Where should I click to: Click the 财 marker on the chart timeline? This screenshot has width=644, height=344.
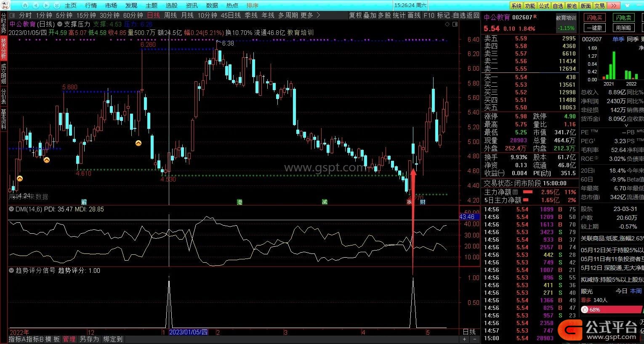(422, 202)
